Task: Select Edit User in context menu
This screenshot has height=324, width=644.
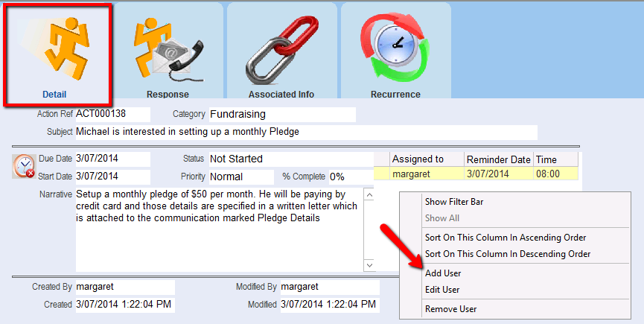Action: pyautogui.click(x=441, y=290)
